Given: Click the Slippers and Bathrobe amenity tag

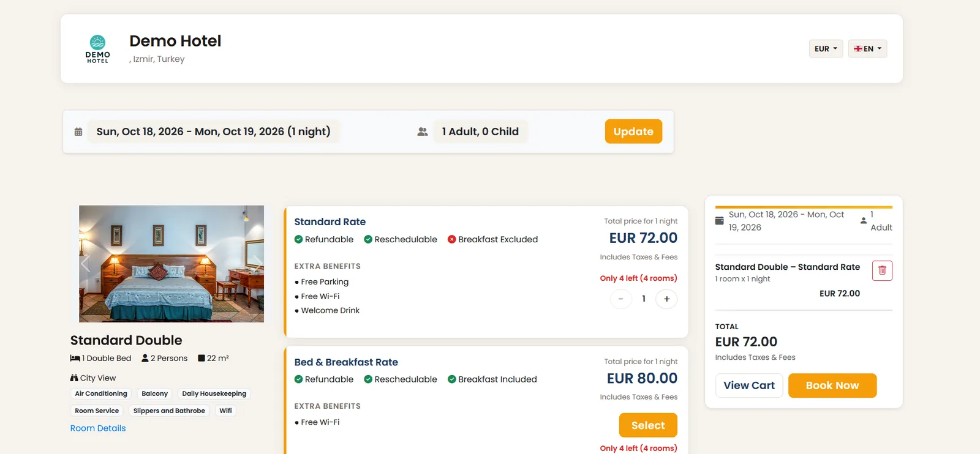Looking at the screenshot, I should 169,411.
